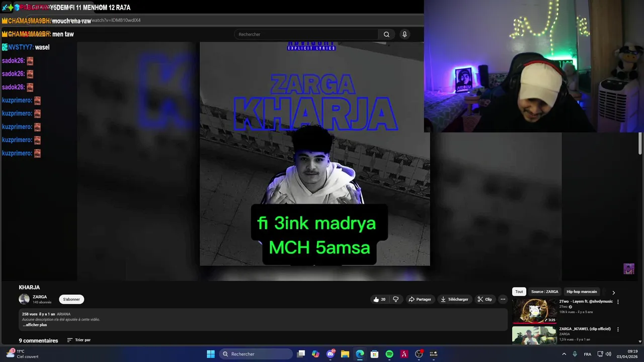Expand the system tray hidden icons chevron
This screenshot has height=362, width=644.
point(564,354)
